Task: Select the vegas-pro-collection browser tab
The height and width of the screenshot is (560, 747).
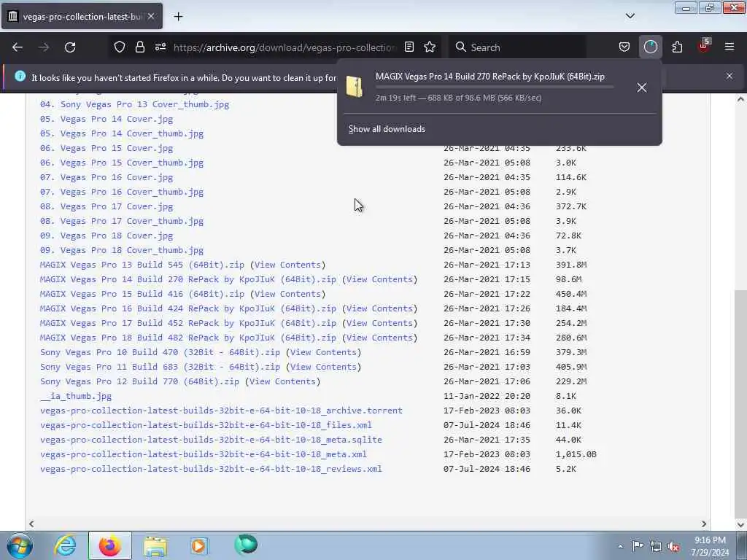Action: [82, 16]
